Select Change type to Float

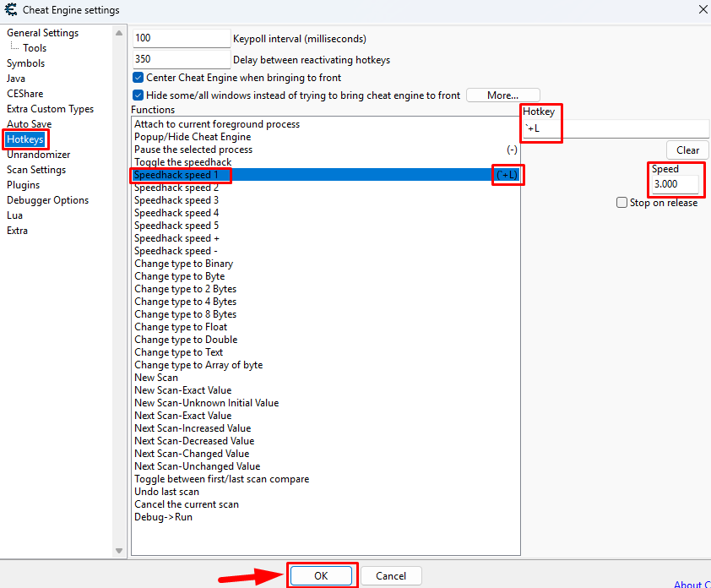(326, 327)
